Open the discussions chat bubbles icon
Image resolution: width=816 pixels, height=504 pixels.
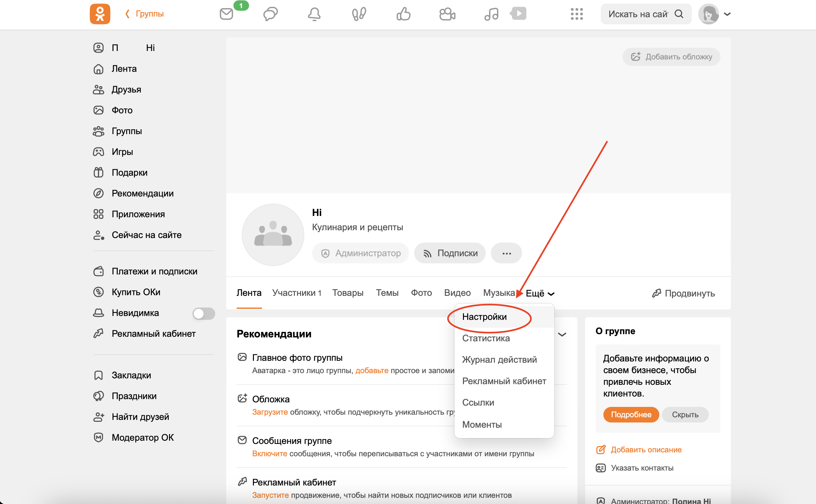click(270, 14)
